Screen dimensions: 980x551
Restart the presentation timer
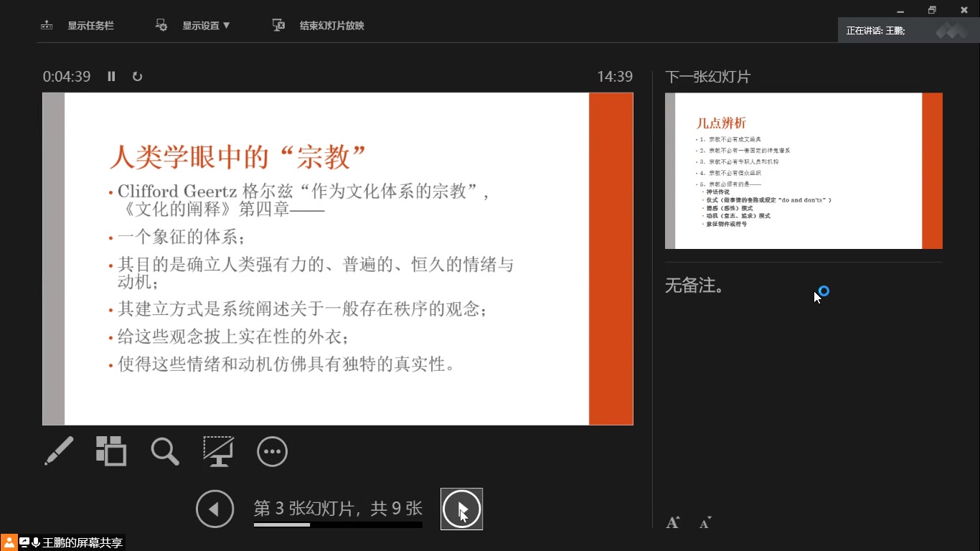[137, 76]
